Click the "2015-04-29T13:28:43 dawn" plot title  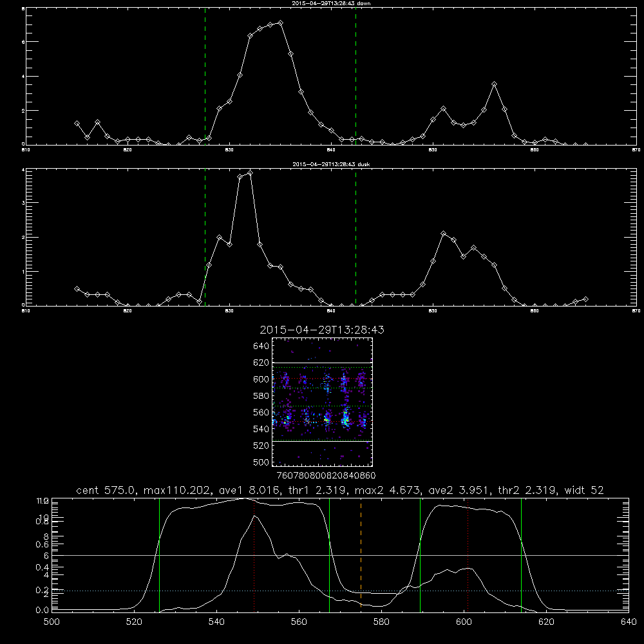[331, 3]
